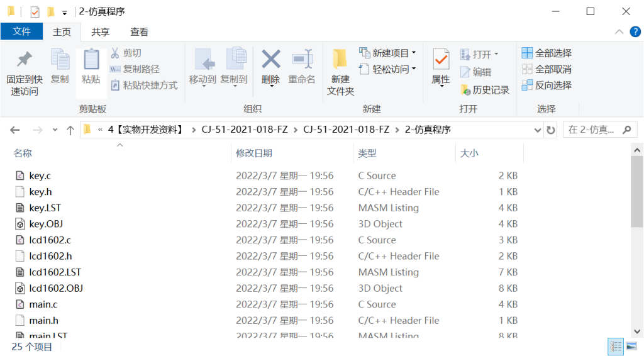The width and height of the screenshot is (644, 356).
Task: Click 复制路径 copy path icon
Action: (115, 69)
